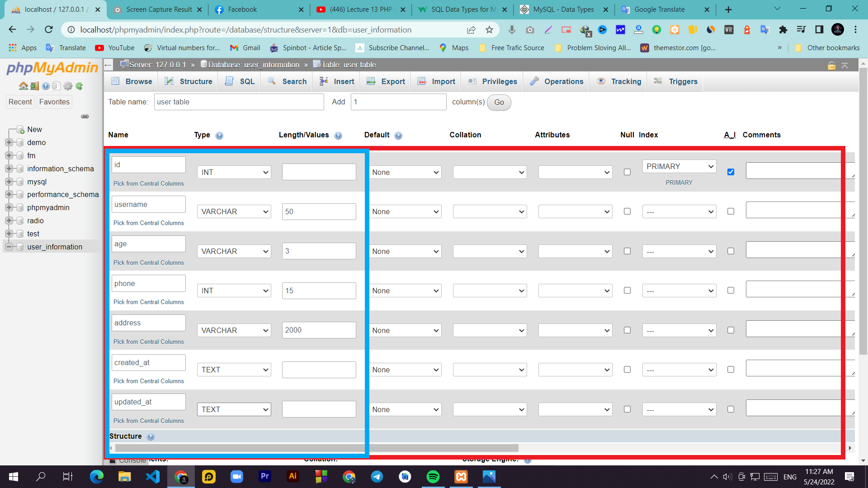Viewport: 868px width, 488px height.
Task: Check the Null checkbox for username column
Action: (x=627, y=211)
